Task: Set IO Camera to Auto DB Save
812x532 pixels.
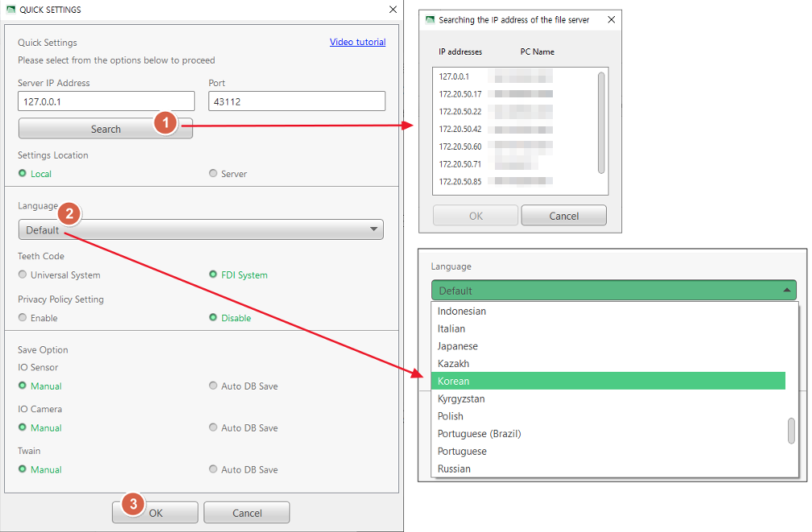Action: coord(243,428)
